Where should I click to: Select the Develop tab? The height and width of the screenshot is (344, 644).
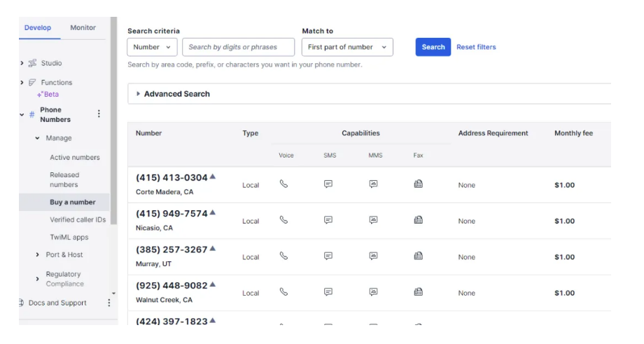point(38,28)
